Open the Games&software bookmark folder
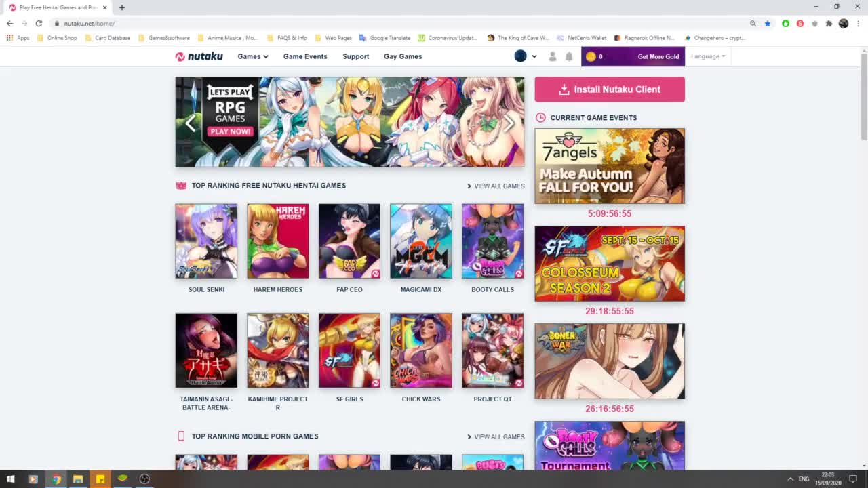 (164, 38)
